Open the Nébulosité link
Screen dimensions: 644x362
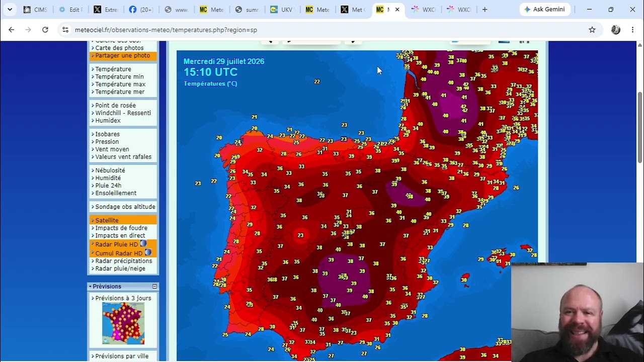(110, 170)
